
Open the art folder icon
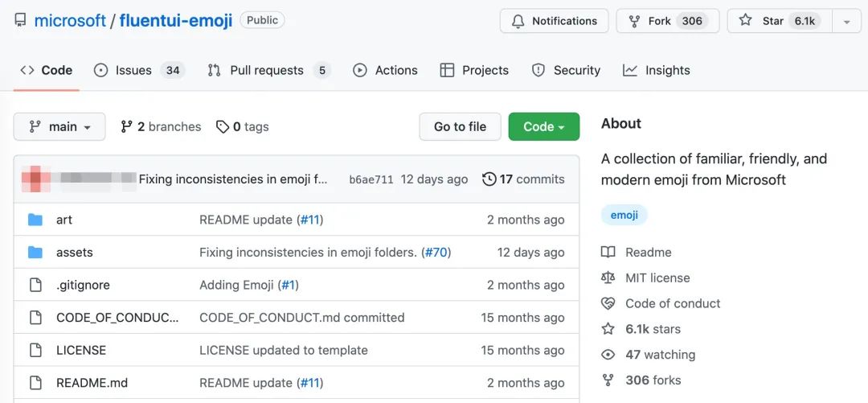click(35, 220)
